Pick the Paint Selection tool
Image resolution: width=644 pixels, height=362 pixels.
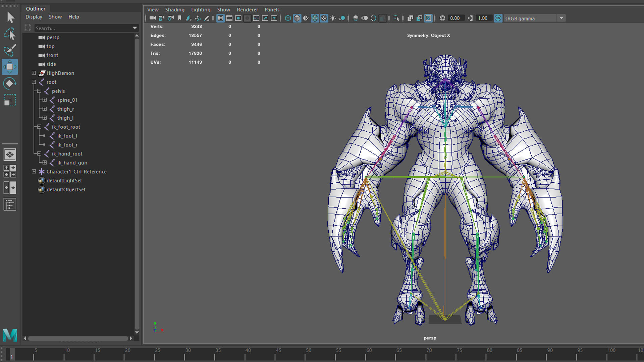[x=10, y=50]
